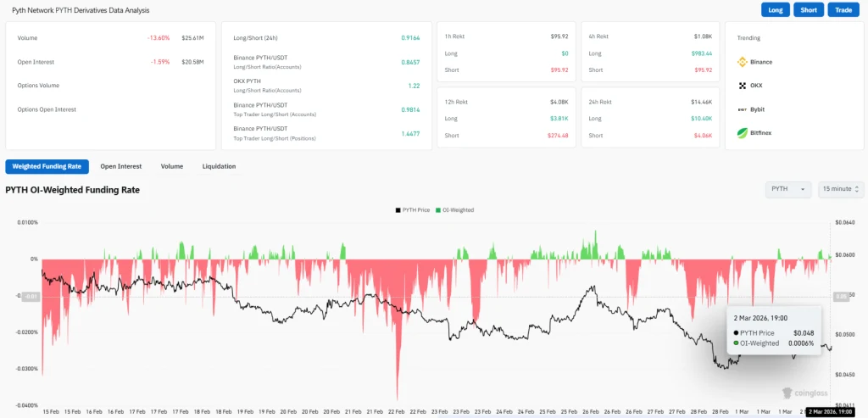The image size is (868, 418).
Task: Click 12h Long liquidation $3.81K
Action: tap(559, 119)
